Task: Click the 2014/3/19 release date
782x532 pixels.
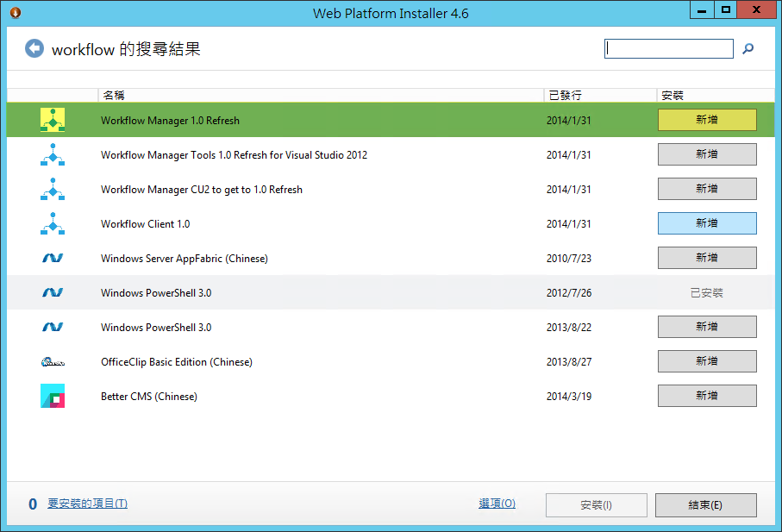Action: 568,397
